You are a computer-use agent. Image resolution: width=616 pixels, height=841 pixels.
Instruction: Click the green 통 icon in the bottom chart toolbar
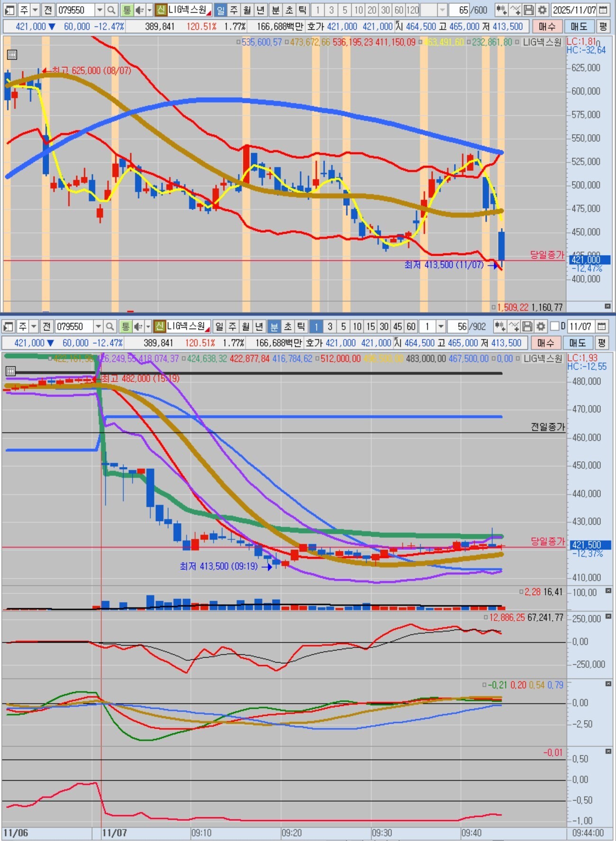tap(125, 327)
